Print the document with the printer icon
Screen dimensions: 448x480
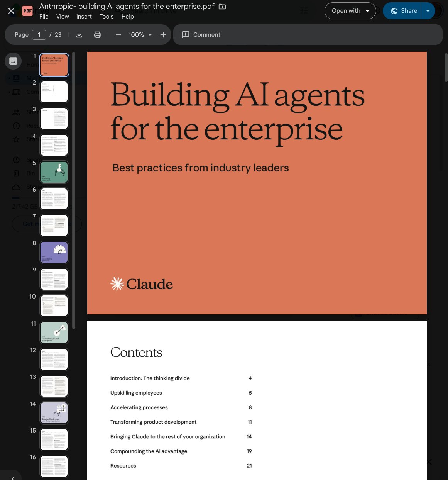point(98,35)
